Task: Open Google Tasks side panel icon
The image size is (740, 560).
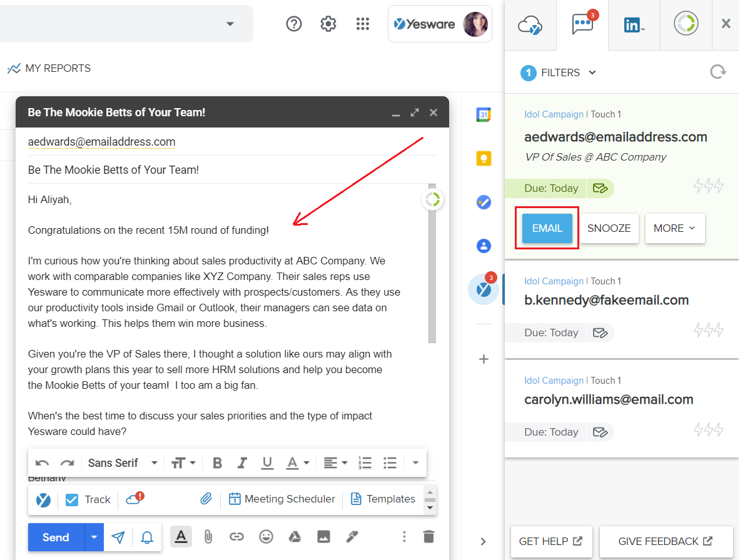Action: click(x=484, y=202)
